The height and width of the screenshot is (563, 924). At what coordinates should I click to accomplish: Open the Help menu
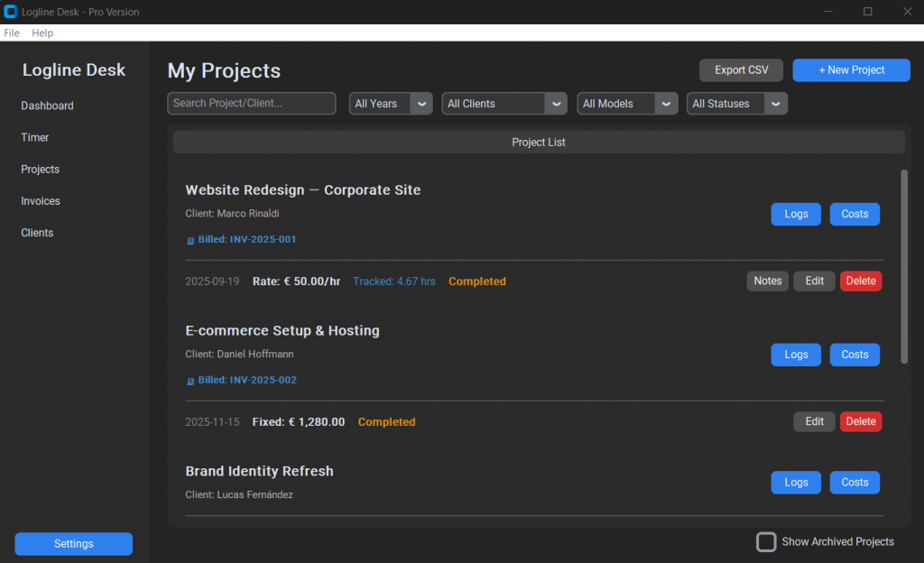click(x=42, y=32)
